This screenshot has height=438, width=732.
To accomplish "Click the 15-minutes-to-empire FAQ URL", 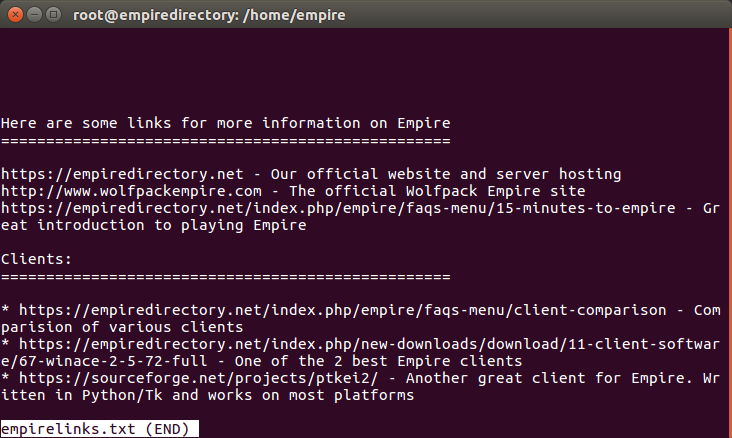I will (338, 208).
